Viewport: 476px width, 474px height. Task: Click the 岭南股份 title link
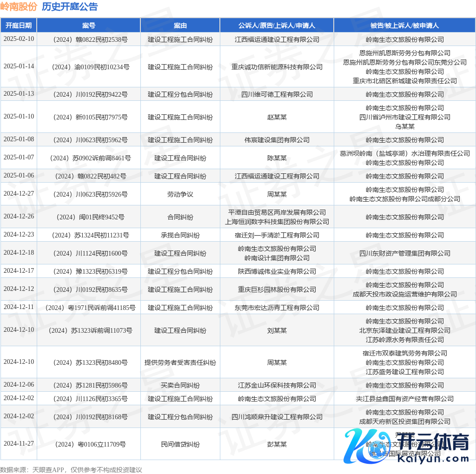pos(19,7)
